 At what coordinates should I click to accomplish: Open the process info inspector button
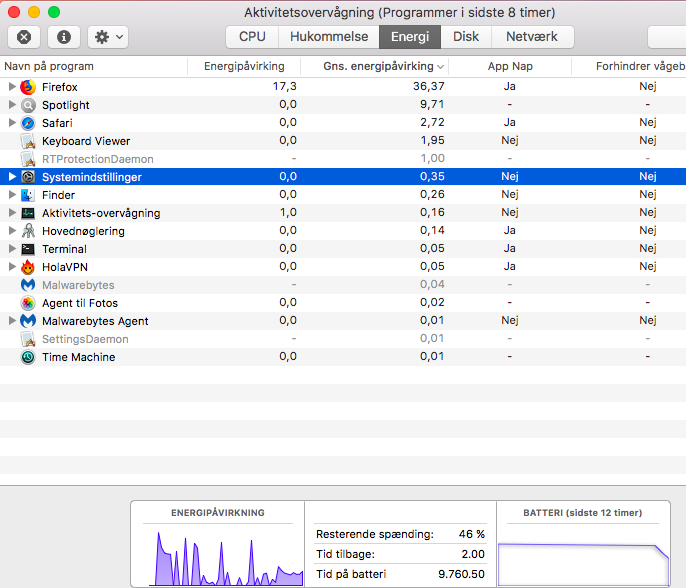pos(64,37)
